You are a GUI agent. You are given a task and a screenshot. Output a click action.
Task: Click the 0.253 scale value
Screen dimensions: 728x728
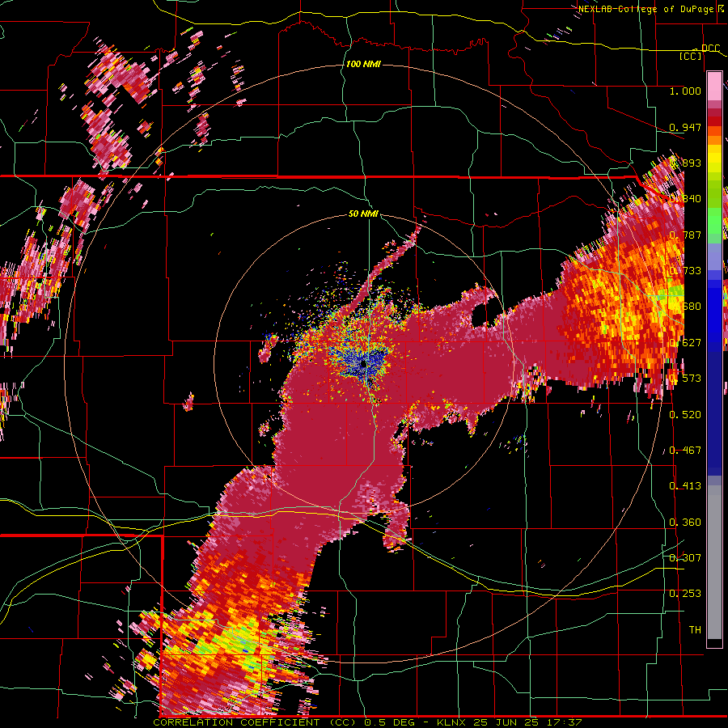pyautogui.click(x=685, y=594)
